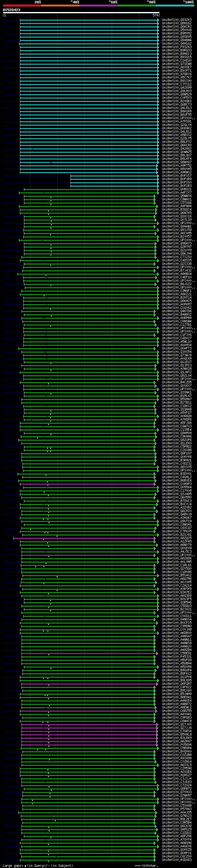Viewport: 197px width, 868px height.
Task: Select the UniRef100_O50008 label
Action: (177, 30)
